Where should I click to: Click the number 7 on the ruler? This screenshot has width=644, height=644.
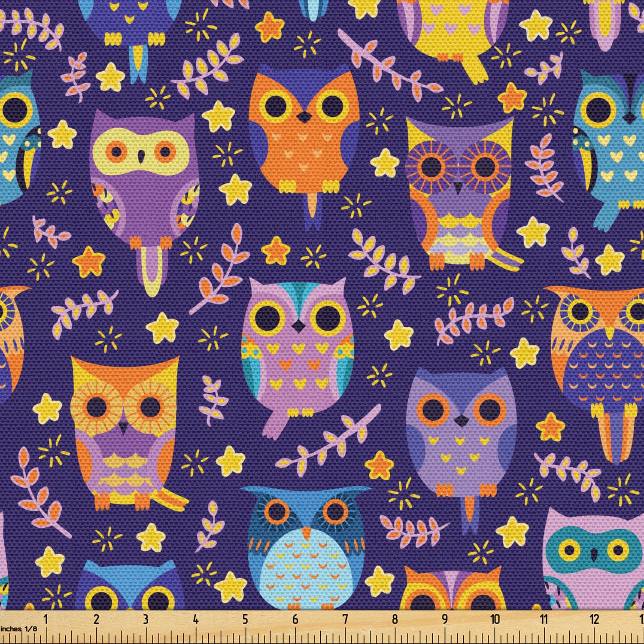(345, 619)
